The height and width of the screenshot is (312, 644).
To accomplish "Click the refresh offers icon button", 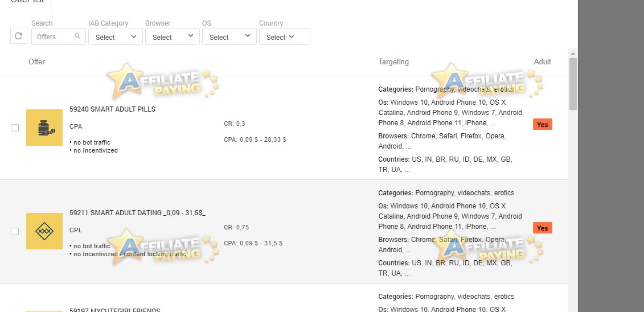I will coord(18,36).
